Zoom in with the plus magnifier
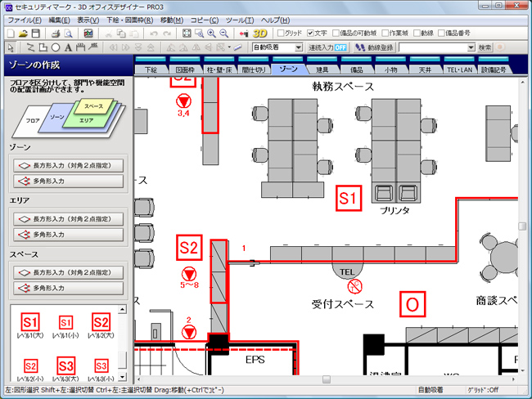Image resolution: width=532 pixels, height=399 pixels. coord(211,34)
